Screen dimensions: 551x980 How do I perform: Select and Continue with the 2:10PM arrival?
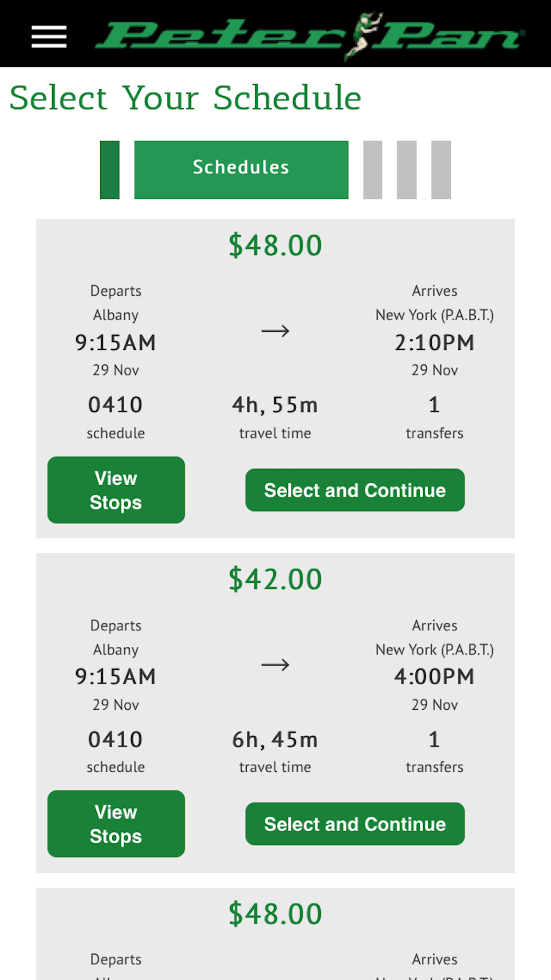[x=355, y=490]
